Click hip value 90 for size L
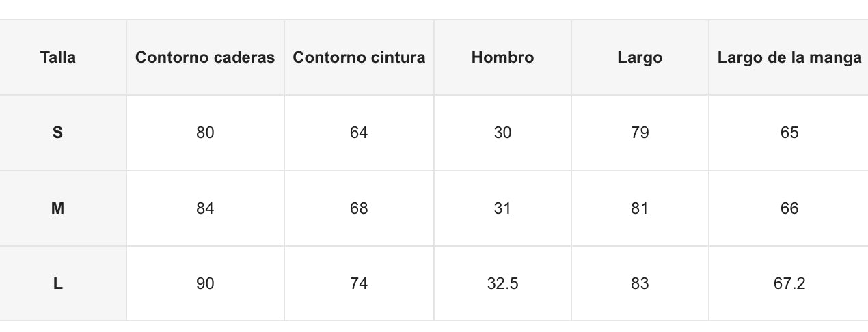 coord(205,283)
